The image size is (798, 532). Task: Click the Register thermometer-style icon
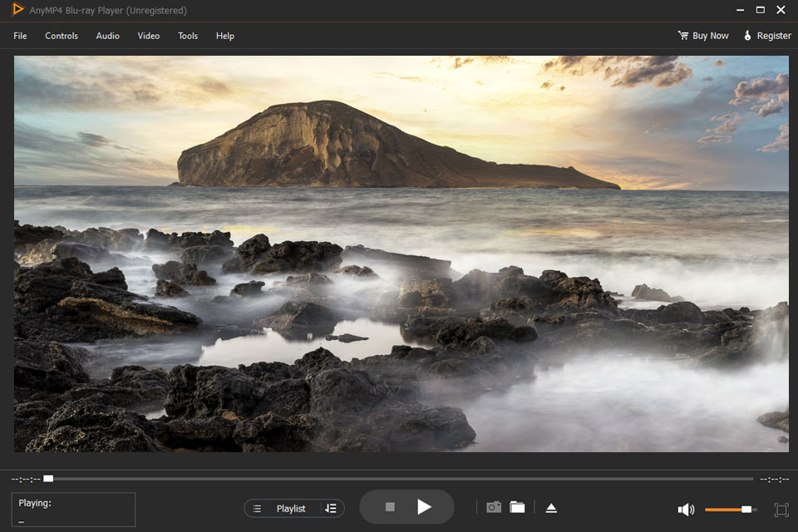(747, 35)
